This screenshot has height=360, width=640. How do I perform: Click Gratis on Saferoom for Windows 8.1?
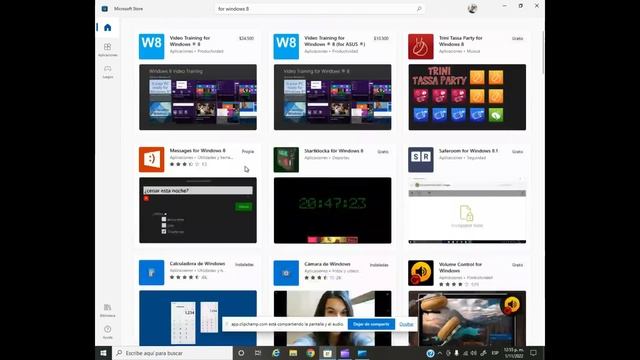click(517, 151)
